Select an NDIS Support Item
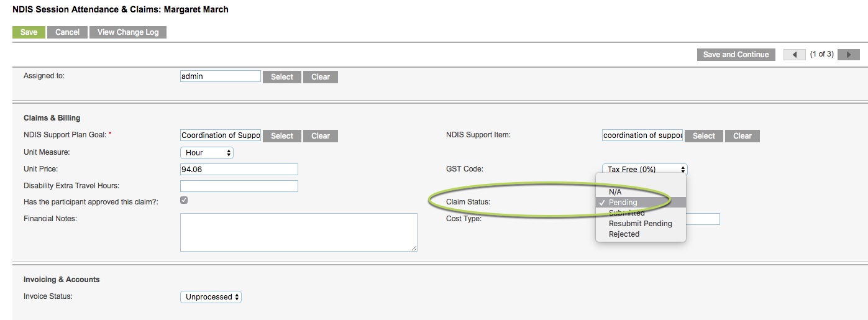 tap(704, 136)
